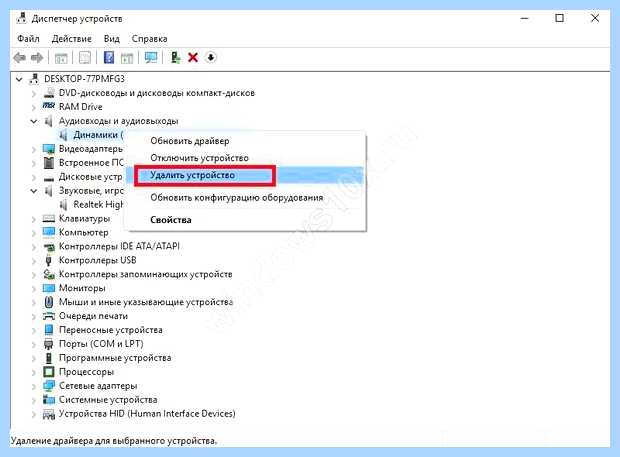620x457 pixels.
Task: Click the Сетевые адаптеры network icon
Action: 49,385
